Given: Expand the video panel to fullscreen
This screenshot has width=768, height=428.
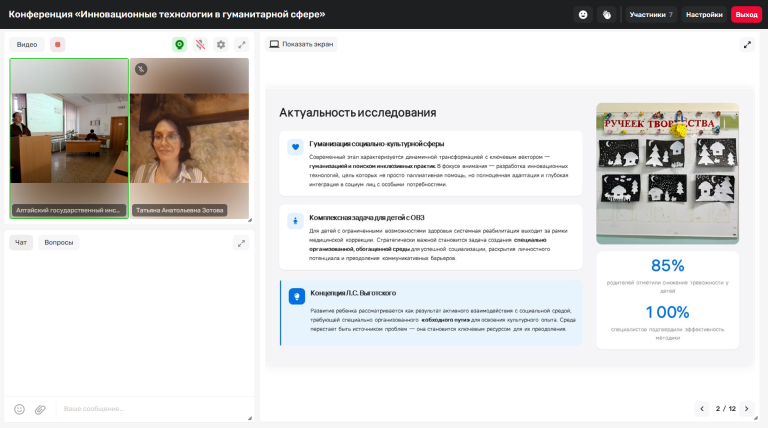Looking at the screenshot, I should point(241,45).
